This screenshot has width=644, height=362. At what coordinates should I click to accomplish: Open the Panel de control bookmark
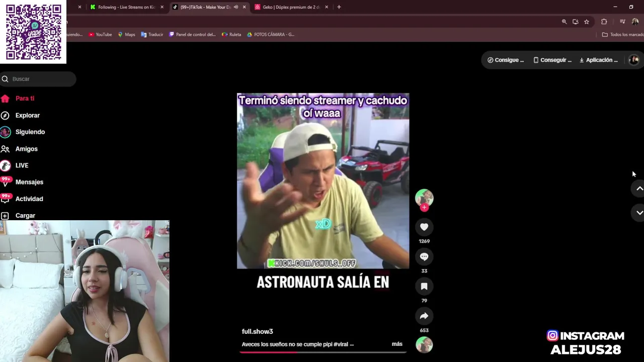click(x=192, y=35)
